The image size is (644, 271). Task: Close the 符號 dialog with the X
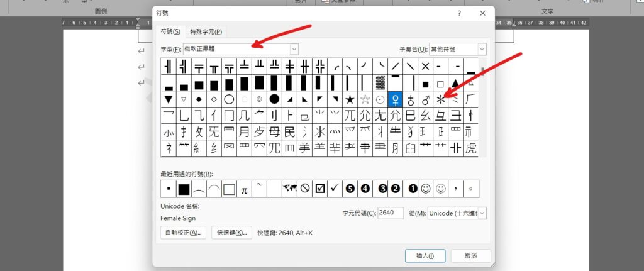tap(482, 13)
